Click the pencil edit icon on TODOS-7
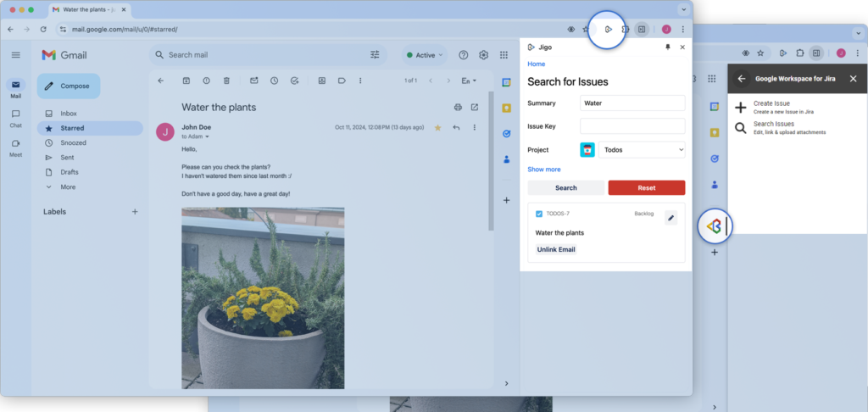 [x=670, y=218]
